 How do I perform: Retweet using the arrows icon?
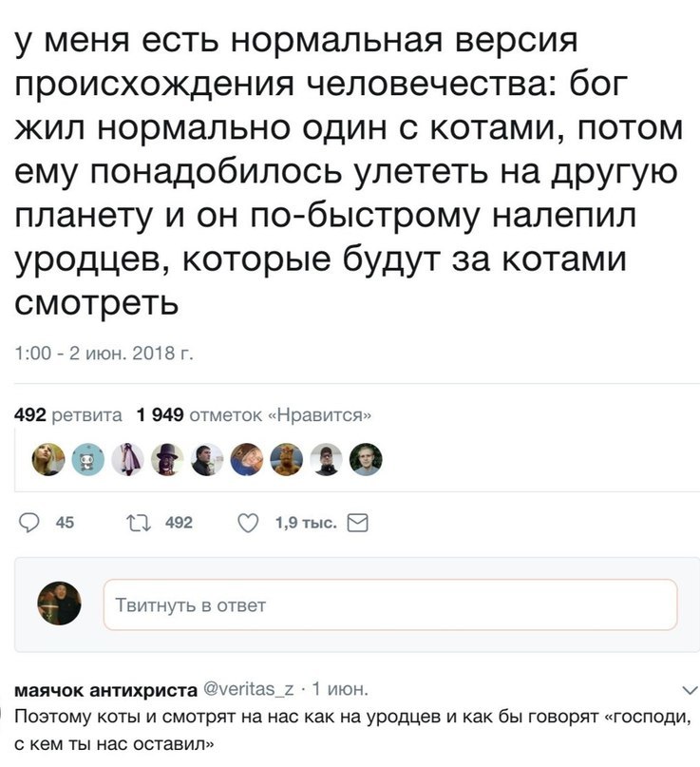tap(140, 522)
